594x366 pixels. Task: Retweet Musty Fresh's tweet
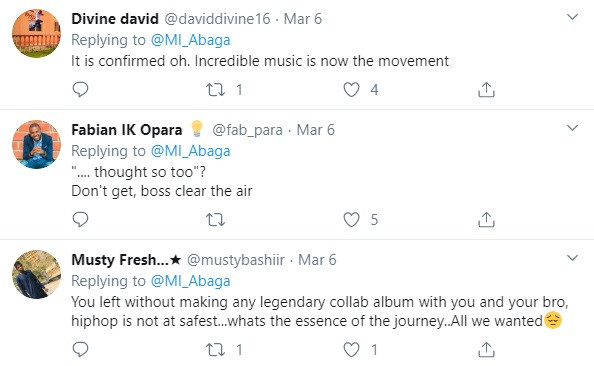215,349
